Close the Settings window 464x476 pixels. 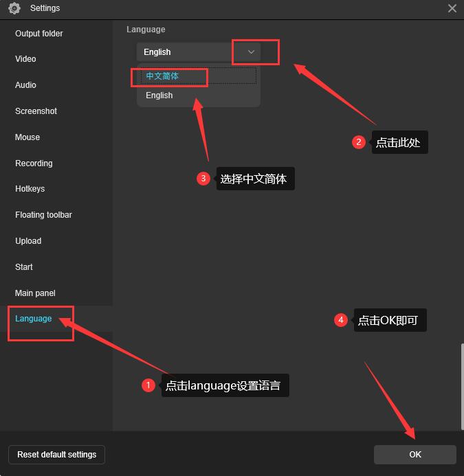452,8
